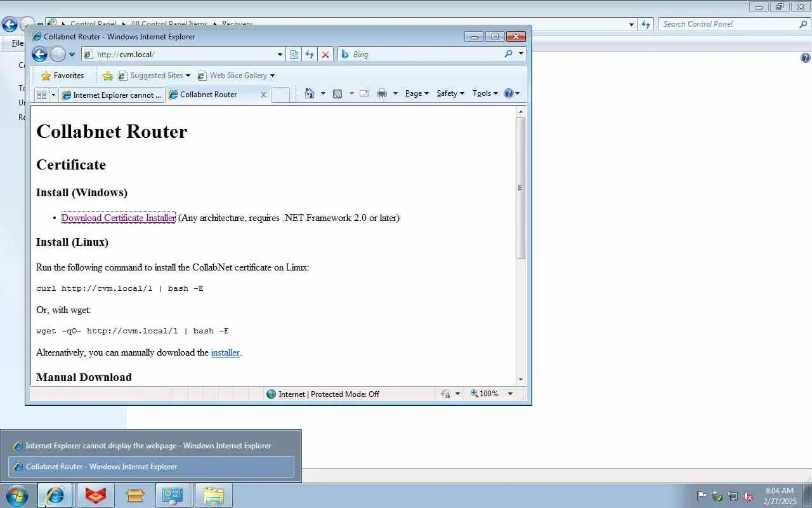The width and height of the screenshot is (812, 508).
Task: Click the IE back button
Action: 39,55
